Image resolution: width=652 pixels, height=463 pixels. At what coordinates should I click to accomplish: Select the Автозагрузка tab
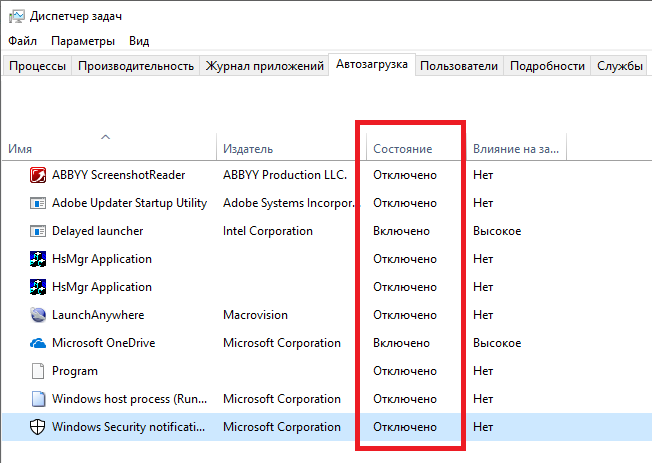[372, 64]
